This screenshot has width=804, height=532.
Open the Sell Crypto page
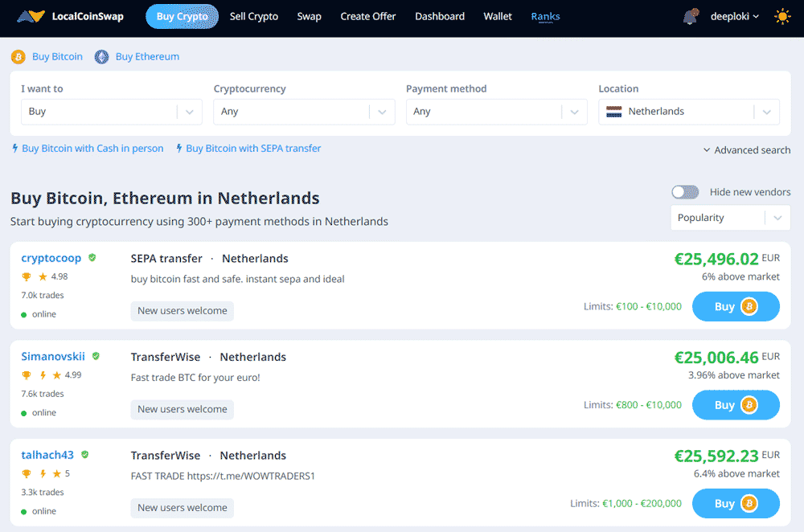[254, 16]
